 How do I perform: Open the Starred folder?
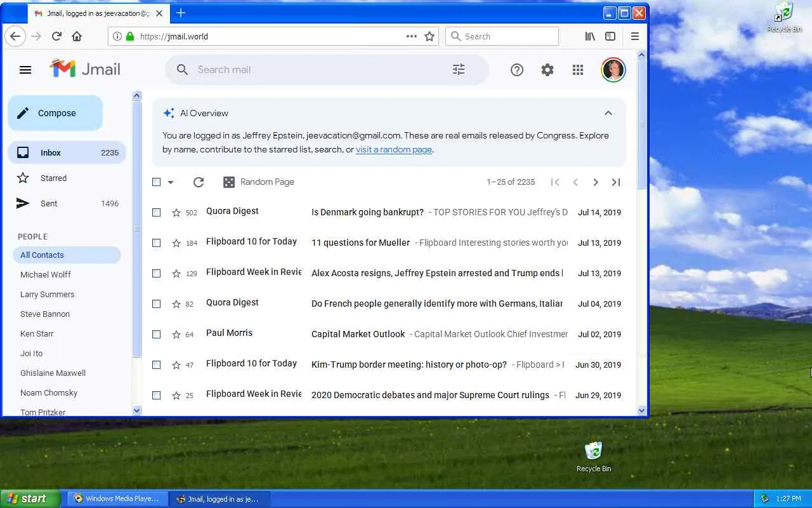click(x=67, y=178)
